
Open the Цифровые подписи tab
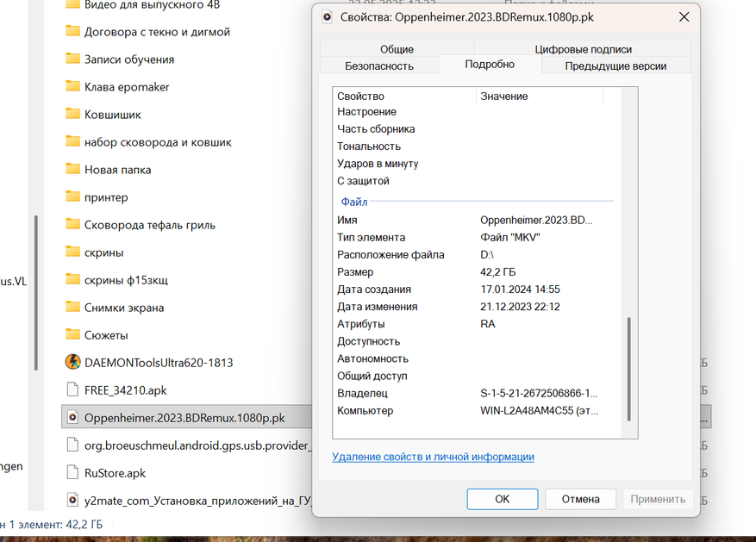(583, 49)
